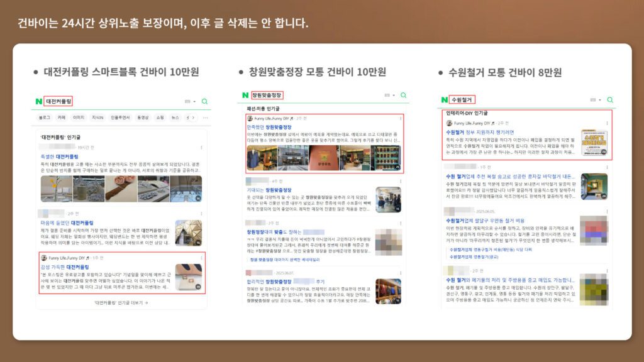This screenshot has height=362, width=644.
Task: Select the 블로그 tab in 대전커플링 results
Action: pyautogui.click(x=45, y=118)
